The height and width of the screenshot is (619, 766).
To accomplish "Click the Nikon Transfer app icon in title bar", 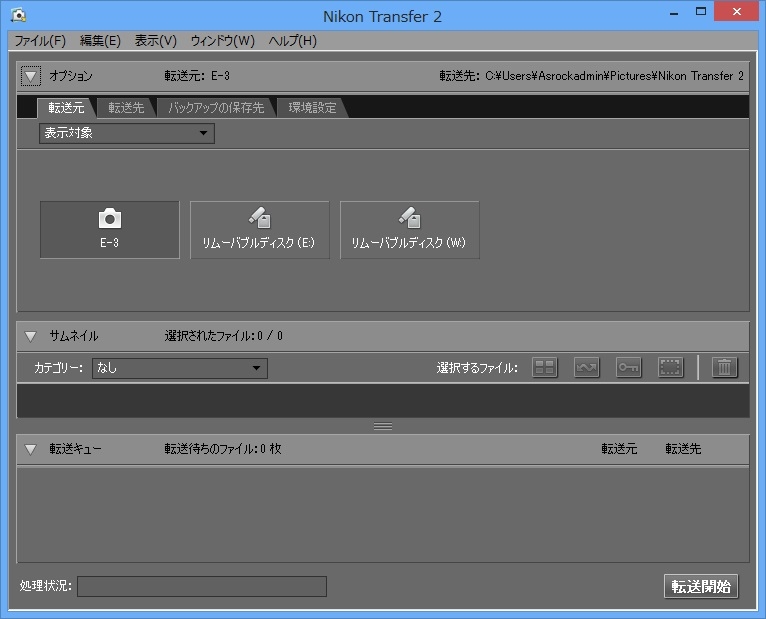I will [x=19, y=15].
